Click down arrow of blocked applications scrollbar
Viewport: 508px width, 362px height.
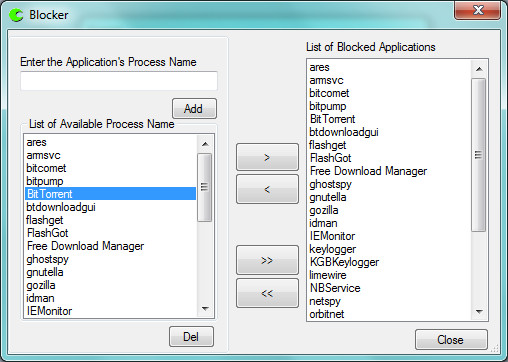point(479,312)
